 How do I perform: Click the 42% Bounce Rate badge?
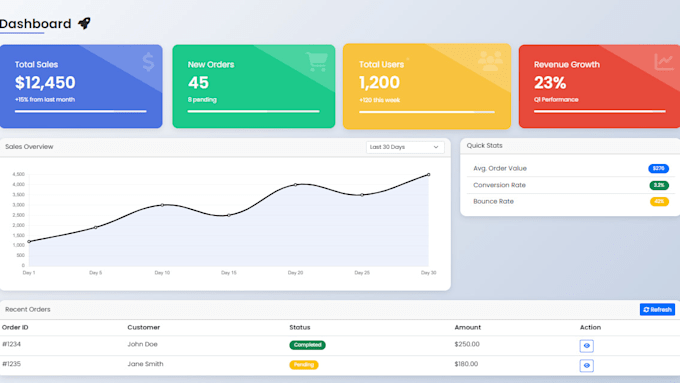click(659, 201)
